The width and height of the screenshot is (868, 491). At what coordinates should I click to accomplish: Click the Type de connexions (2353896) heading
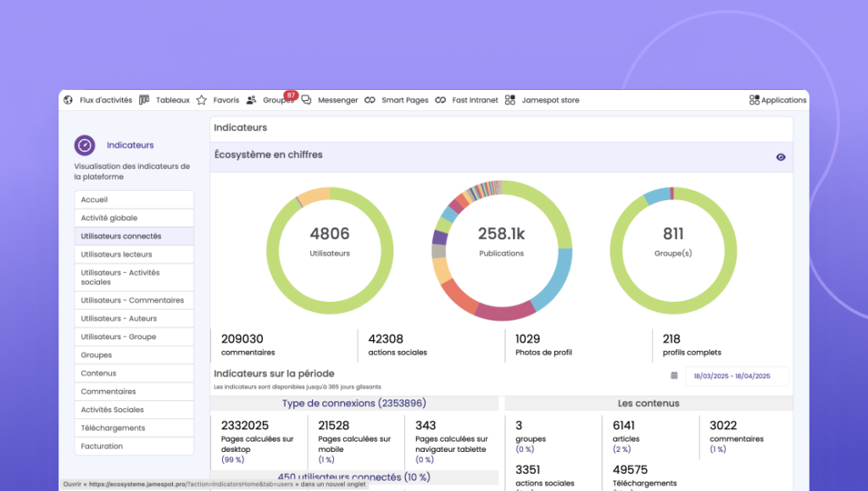(x=354, y=403)
